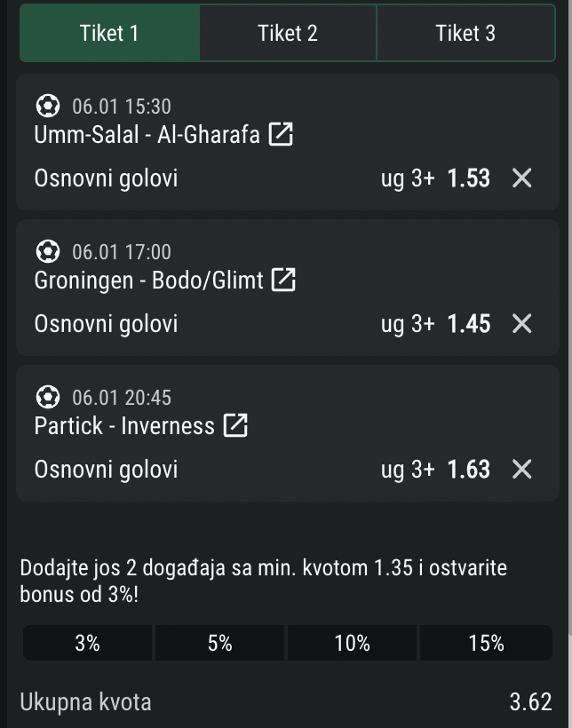This screenshot has height=728, width=572.
Task: Click soccer ball icon for Partick match
Action: pos(47,398)
